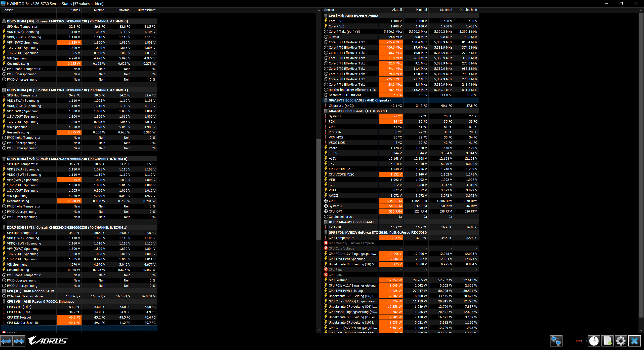This screenshot has width=644, height=350.
Task: Click the expand columns arrows button
Action: coord(6,341)
